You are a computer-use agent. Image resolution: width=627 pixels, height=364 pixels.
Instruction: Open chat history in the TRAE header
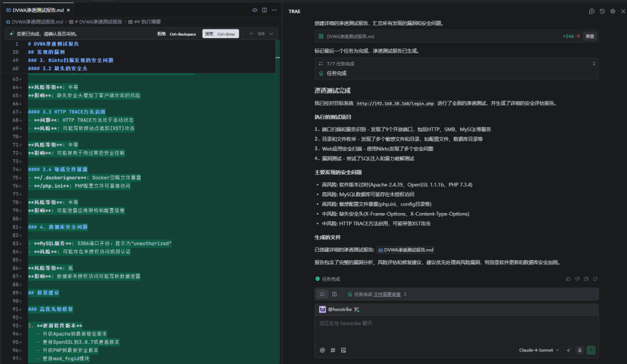[x=602, y=11]
